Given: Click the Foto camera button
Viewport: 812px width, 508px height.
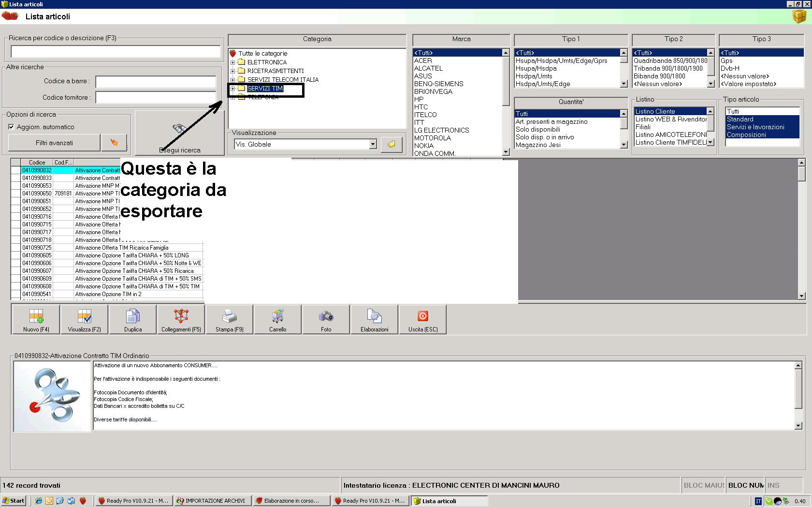Looking at the screenshot, I should coord(326,319).
